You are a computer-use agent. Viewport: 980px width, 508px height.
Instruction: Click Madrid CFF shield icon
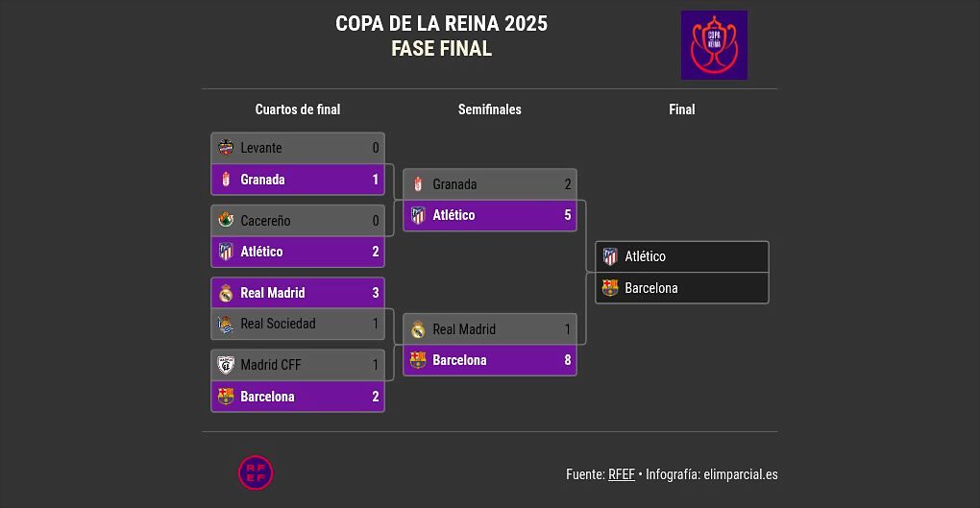(x=226, y=365)
